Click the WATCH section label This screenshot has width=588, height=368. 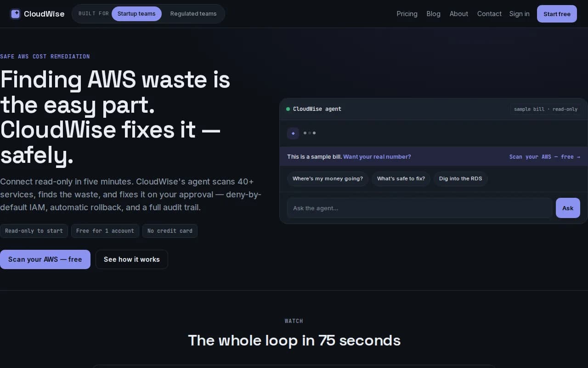click(x=294, y=321)
